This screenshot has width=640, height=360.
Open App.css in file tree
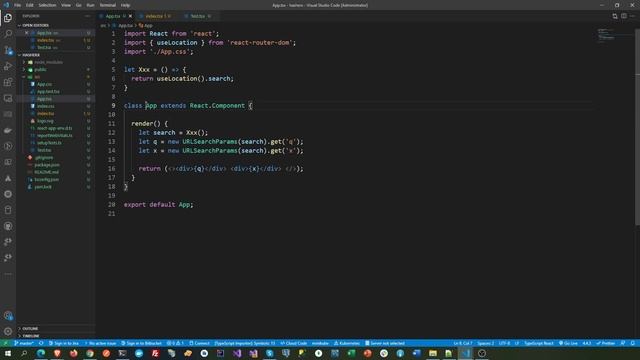44,84
